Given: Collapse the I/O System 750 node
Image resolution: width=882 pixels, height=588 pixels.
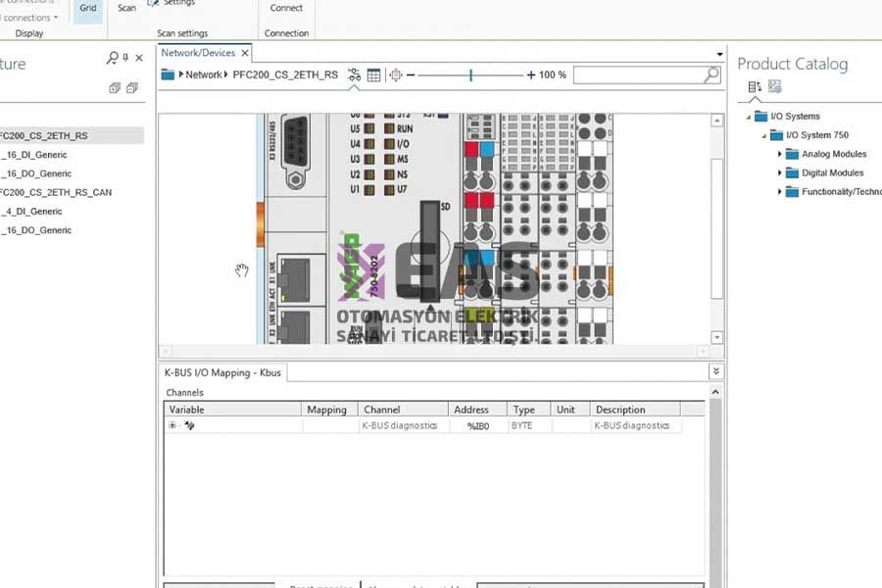Looking at the screenshot, I should tap(763, 135).
